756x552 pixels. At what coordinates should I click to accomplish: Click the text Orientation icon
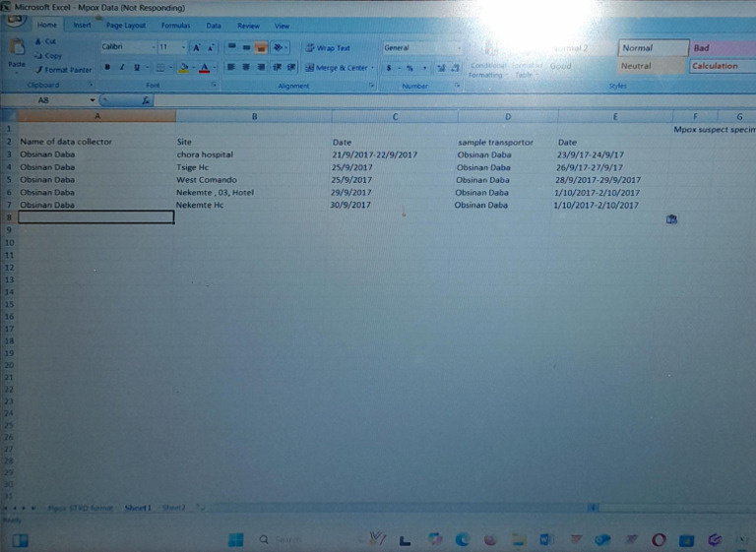(280, 47)
